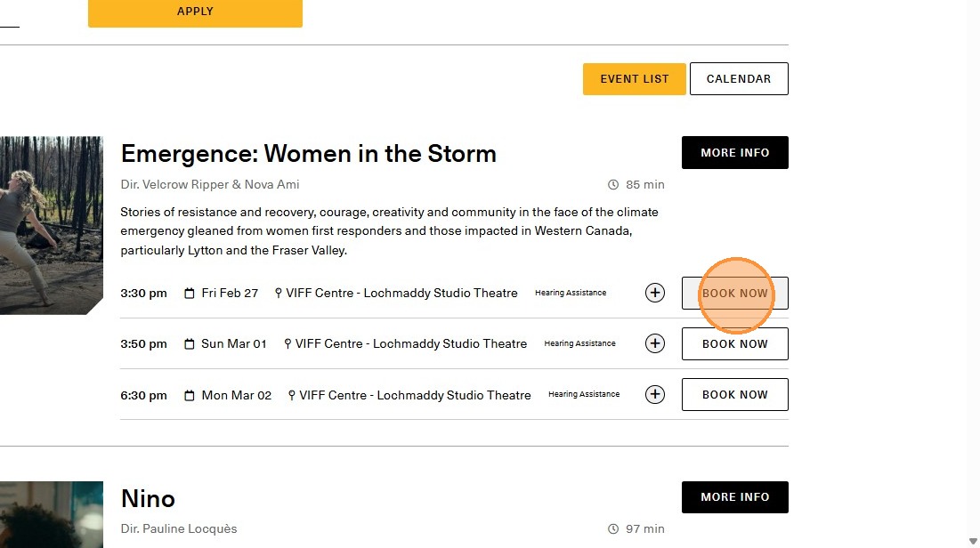Book the Mon Mar 02 6:30 pm screening

click(x=734, y=394)
